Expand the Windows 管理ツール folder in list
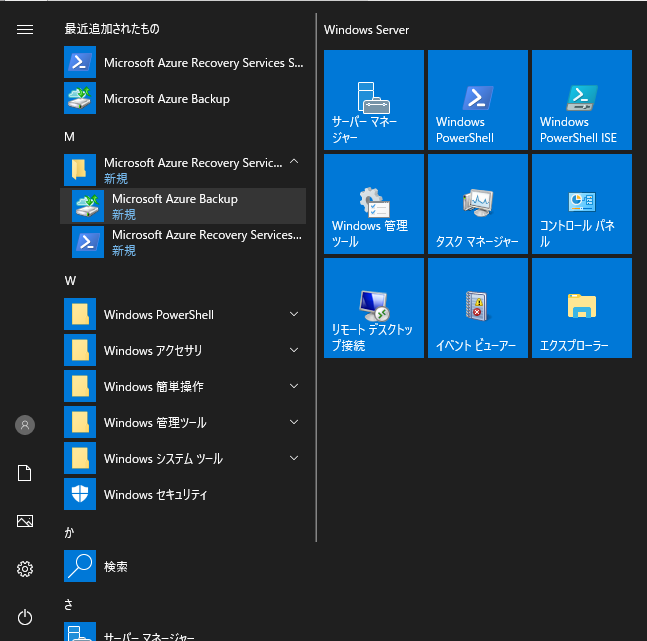 pyautogui.click(x=185, y=422)
